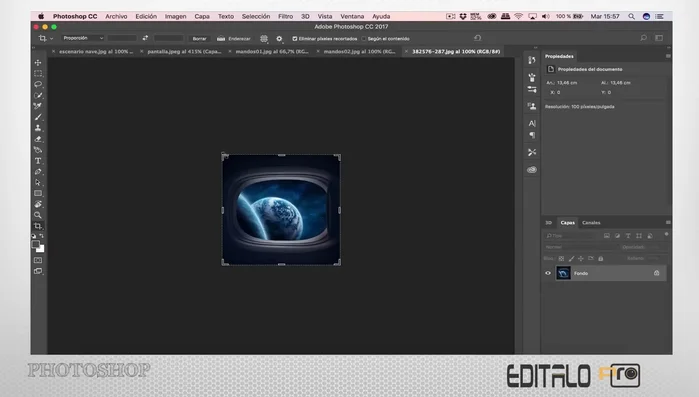Image resolution: width=699 pixels, height=397 pixels.
Task: Open the Archivo menu
Action: coord(116,16)
